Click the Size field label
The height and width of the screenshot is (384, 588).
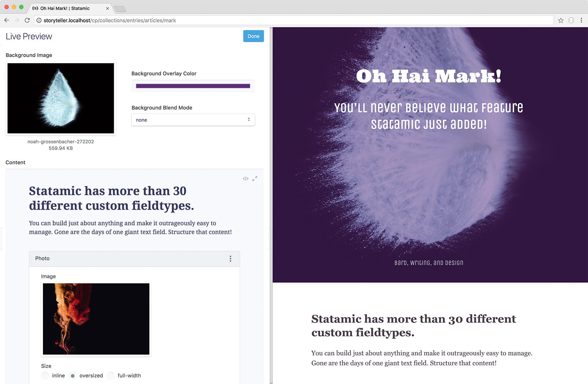[x=46, y=366]
